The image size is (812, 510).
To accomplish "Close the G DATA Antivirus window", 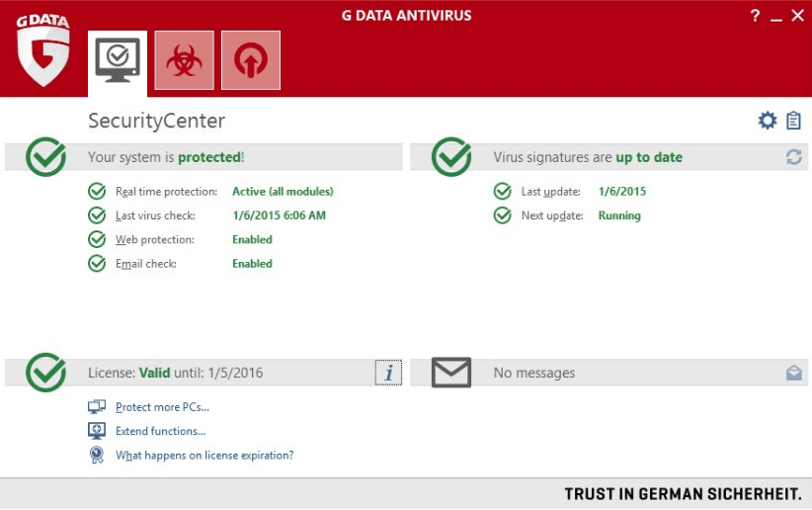I will point(797,16).
